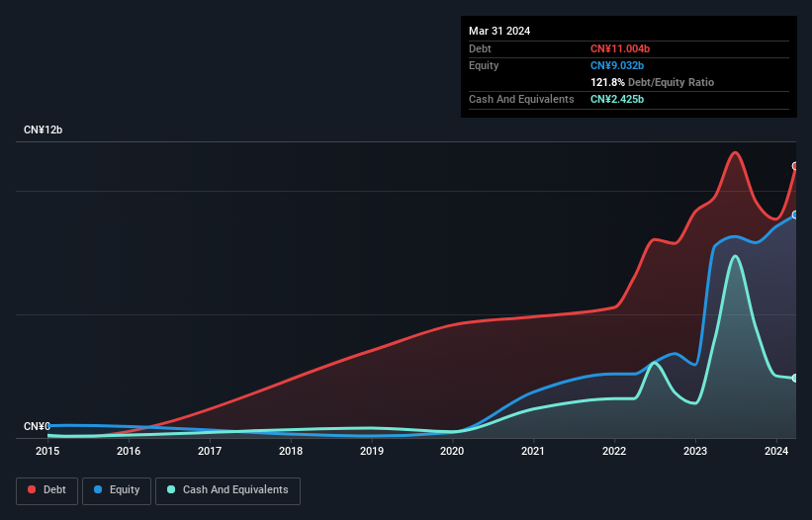Click the 2018 x-axis label

(x=291, y=451)
